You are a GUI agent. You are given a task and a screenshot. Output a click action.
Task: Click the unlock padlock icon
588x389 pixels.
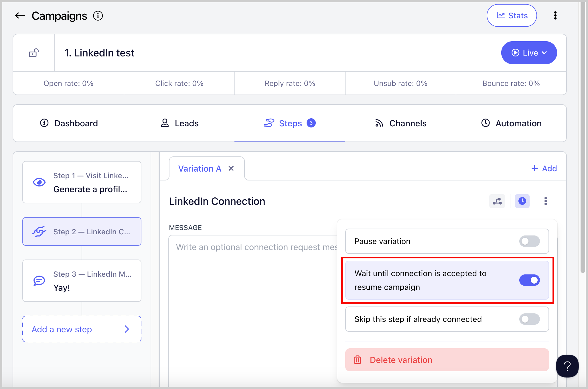coord(34,53)
